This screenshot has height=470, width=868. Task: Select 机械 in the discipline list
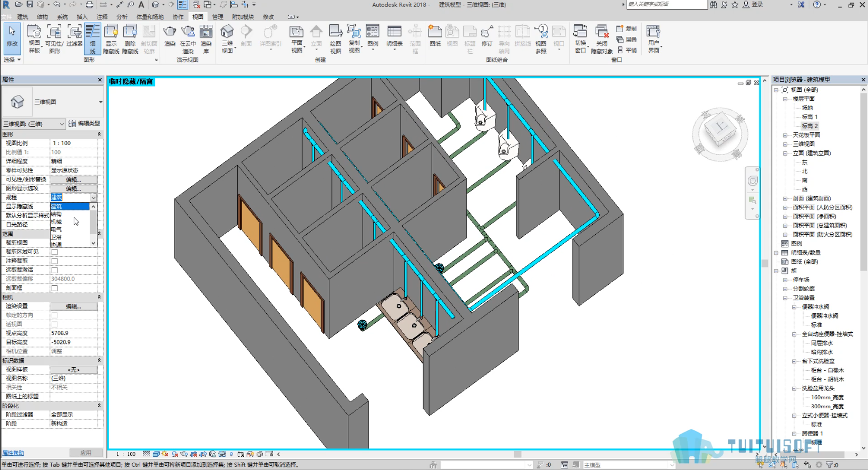(x=56, y=222)
